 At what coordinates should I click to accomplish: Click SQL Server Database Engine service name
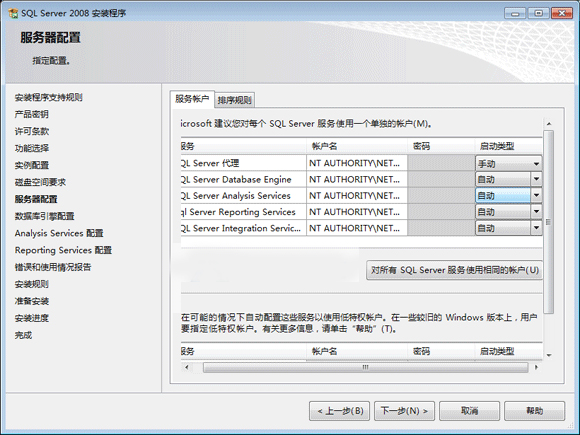tap(236, 180)
